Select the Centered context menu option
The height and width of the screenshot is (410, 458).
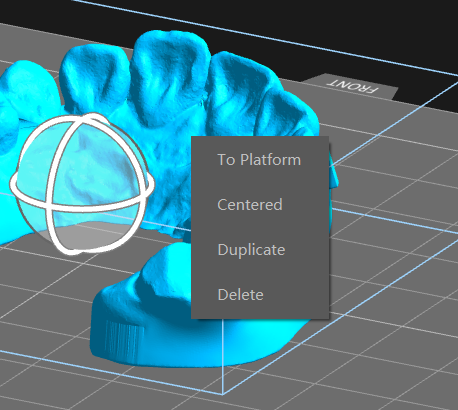(x=250, y=204)
